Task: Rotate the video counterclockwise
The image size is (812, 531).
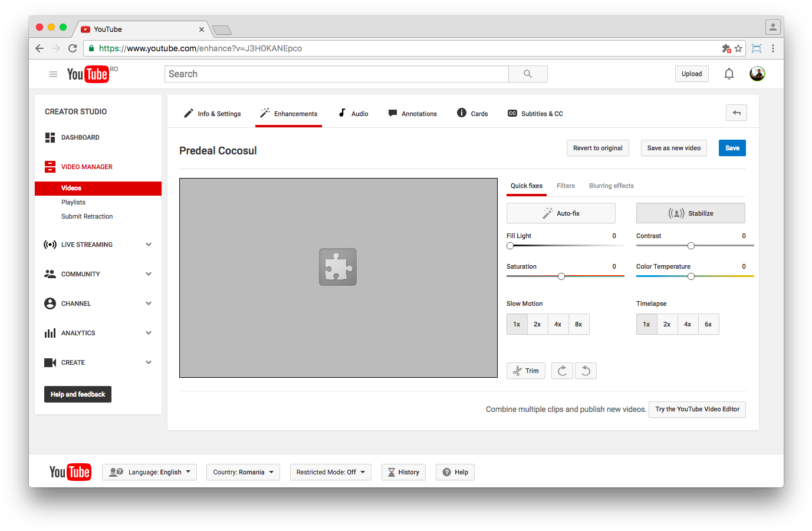Action: (x=585, y=371)
